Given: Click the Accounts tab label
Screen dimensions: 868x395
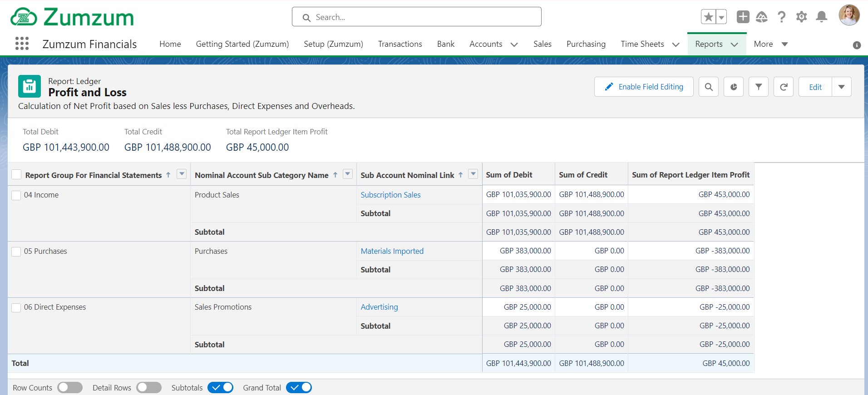Looking at the screenshot, I should pos(486,44).
